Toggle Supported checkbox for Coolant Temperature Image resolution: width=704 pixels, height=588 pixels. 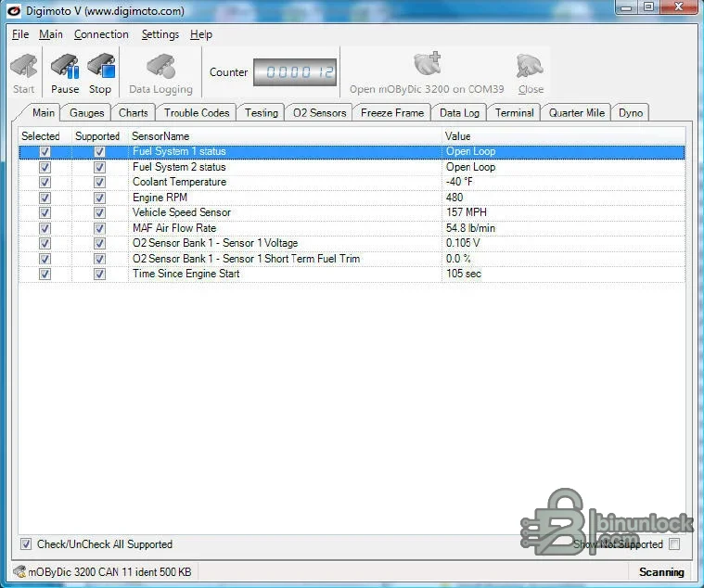pyautogui.click(x=99, y=182)
